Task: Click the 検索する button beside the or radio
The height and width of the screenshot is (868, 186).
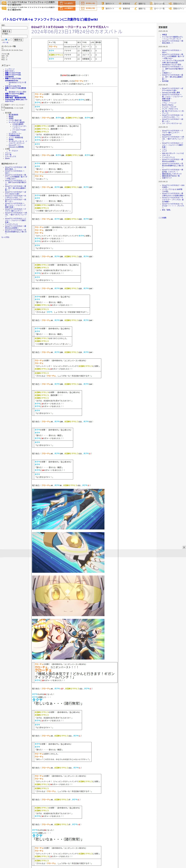Action: (18, 40)
